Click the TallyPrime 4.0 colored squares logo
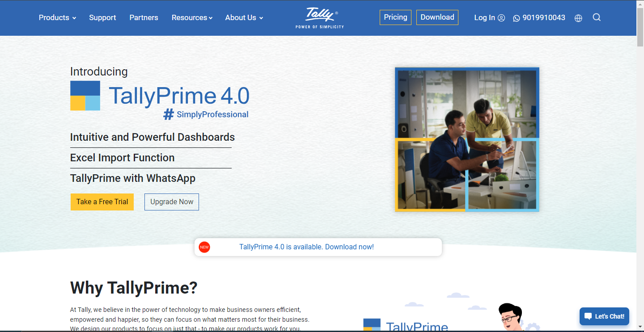 coord(85,96)
